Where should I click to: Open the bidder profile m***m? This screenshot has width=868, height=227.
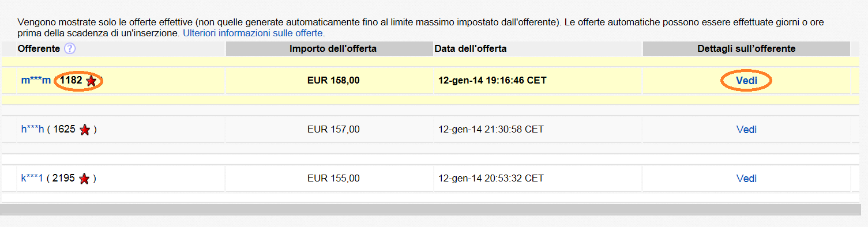(36, 81)
